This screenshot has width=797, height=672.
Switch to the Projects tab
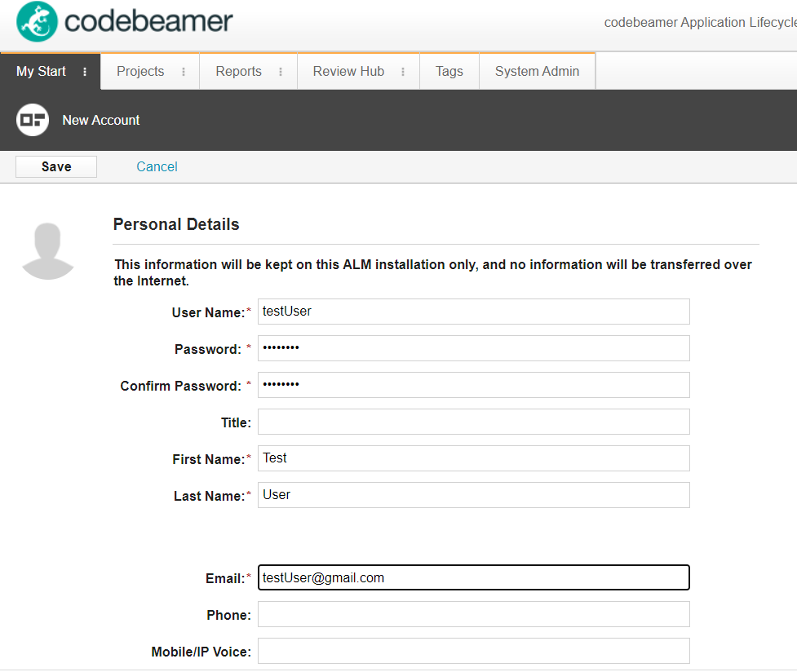point(140,72)
